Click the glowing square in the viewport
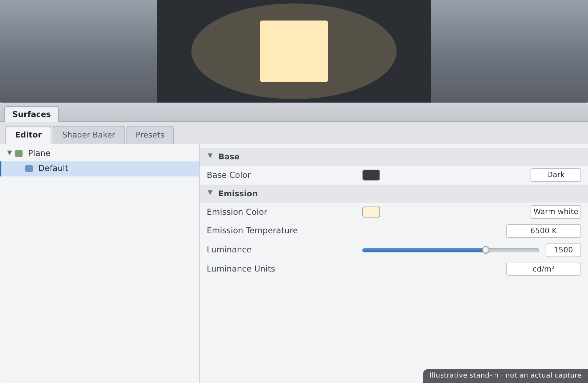588x383 pixels. (x=294, y=51)
